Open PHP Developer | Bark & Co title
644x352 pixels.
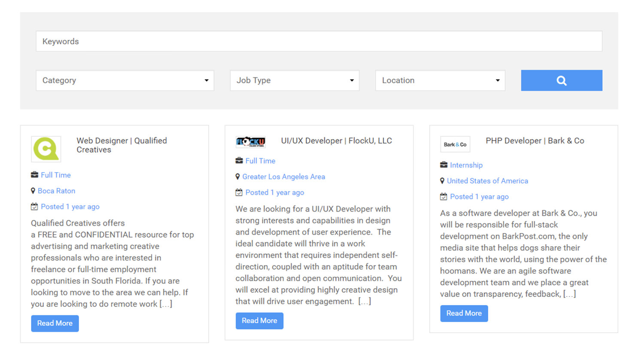click(535, 141)
